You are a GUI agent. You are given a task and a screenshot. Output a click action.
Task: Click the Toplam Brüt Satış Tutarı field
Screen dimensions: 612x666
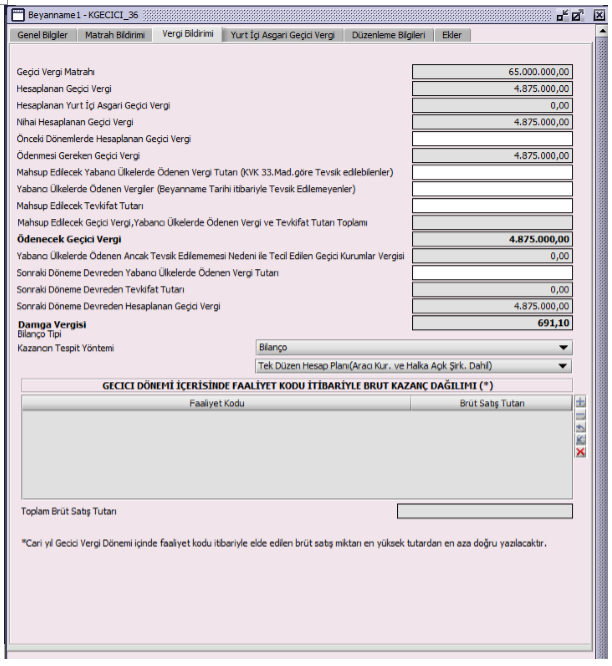(485, 511)
